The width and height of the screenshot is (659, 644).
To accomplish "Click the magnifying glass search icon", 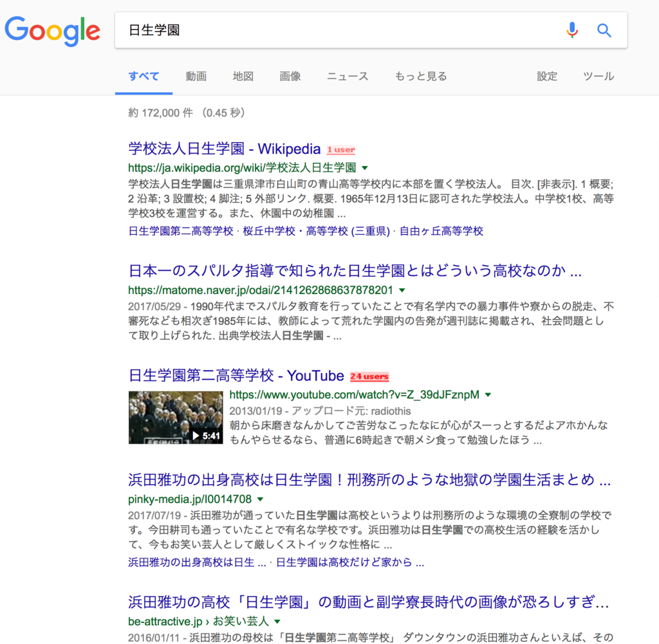I will [604, 30].
